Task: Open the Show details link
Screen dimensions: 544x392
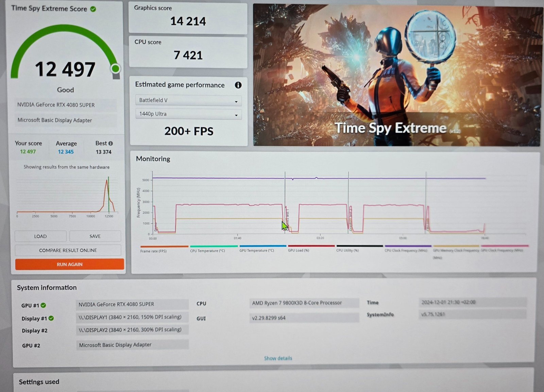Action: pyautogui.click(x=278, y=358)
